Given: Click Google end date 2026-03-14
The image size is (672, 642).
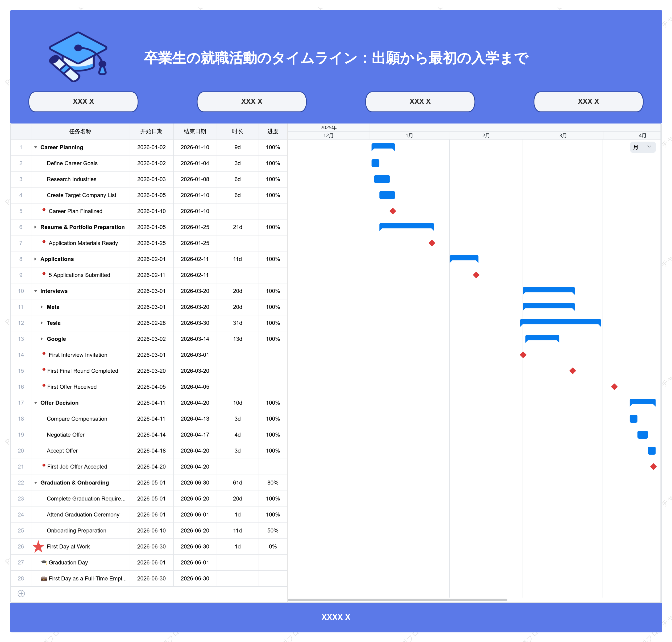Looking at the screenshot, I should point(195,339).
